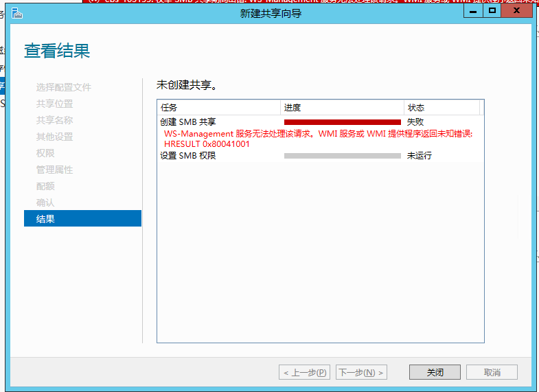Viewport: 539px width, 392px height.
Task: Select the 确认 step in sidebar
Action: 45,203
